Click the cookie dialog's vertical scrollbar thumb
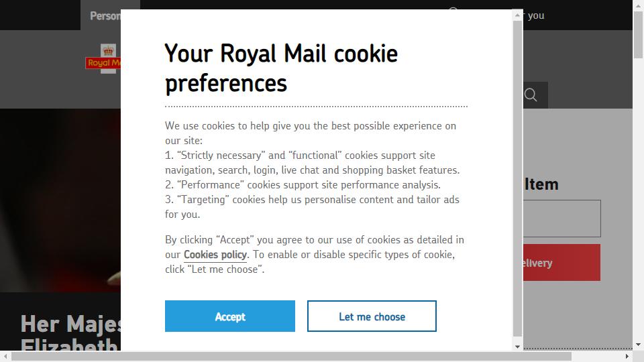 coord(517,178)
